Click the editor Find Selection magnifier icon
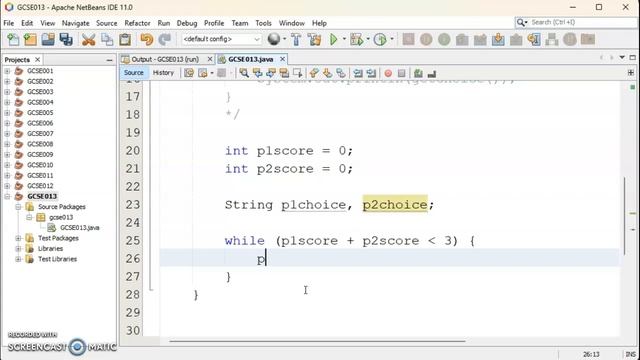This screenshot has height=360, width=640. 244,73
